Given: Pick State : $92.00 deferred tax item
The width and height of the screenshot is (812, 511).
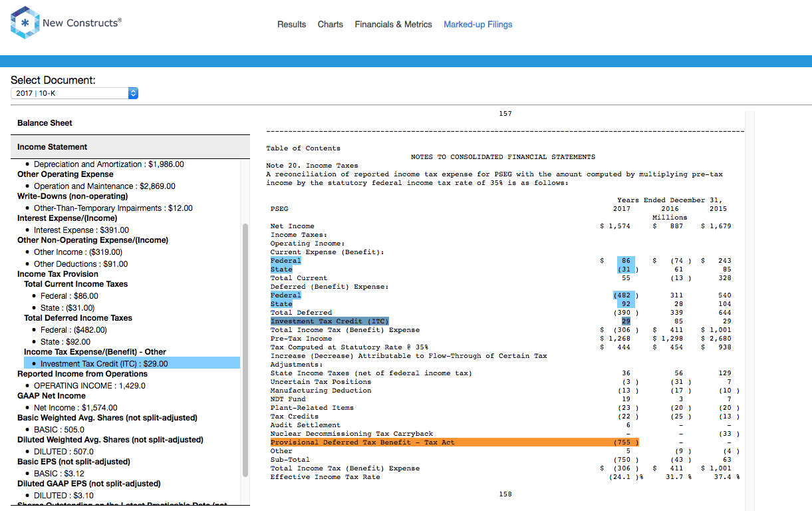Looking at the screenshot, I should point(65,342).
